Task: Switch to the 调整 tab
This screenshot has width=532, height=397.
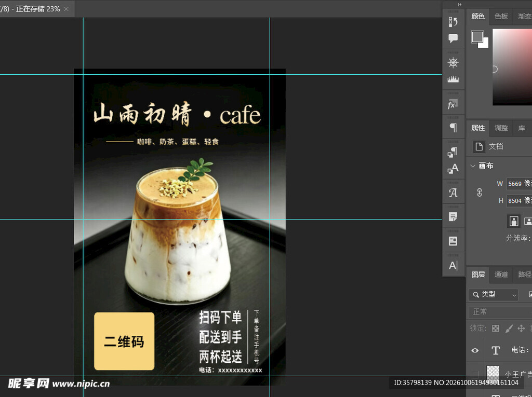Action: (x=501, y=128)
